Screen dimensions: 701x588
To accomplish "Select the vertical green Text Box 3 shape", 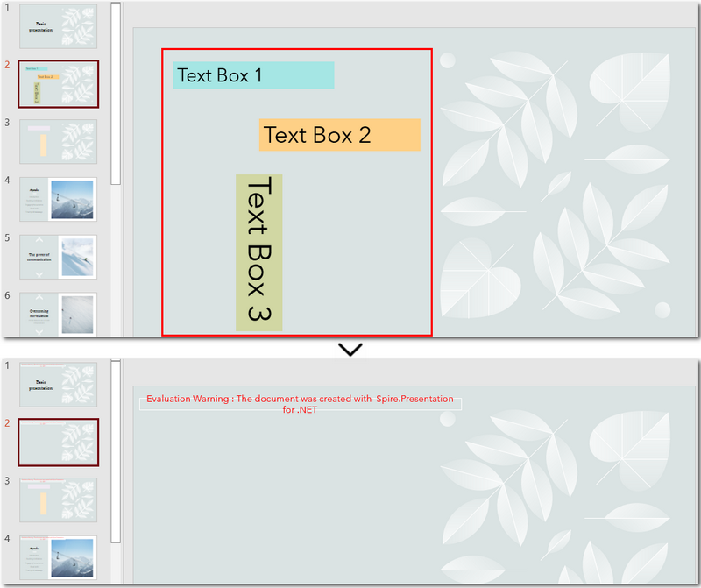I will pos(259,251).
